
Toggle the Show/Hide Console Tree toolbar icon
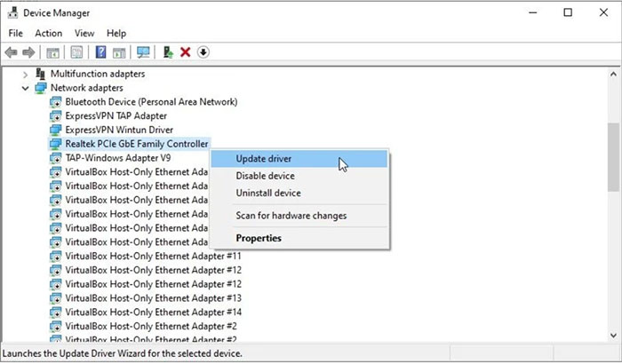point(52,52)
